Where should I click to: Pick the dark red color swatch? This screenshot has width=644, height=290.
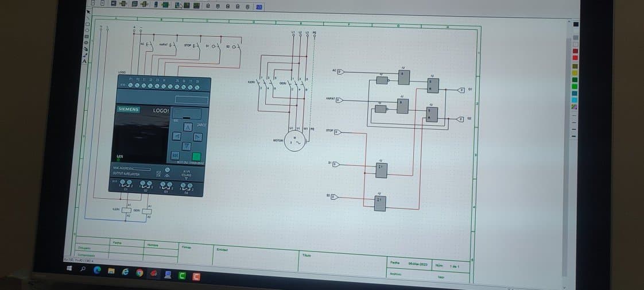pos(576,51)
